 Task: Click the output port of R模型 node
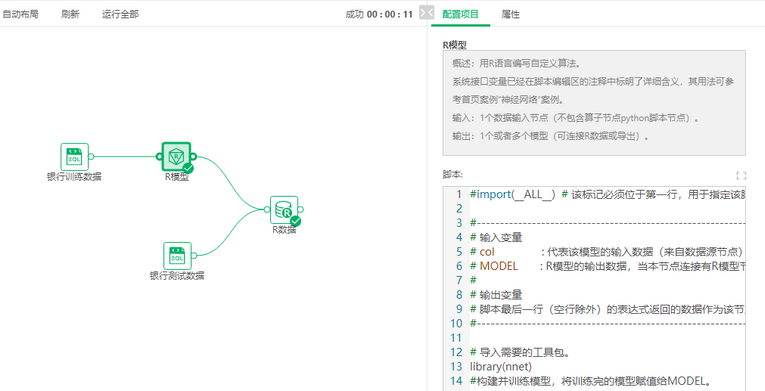pos(193,157)
